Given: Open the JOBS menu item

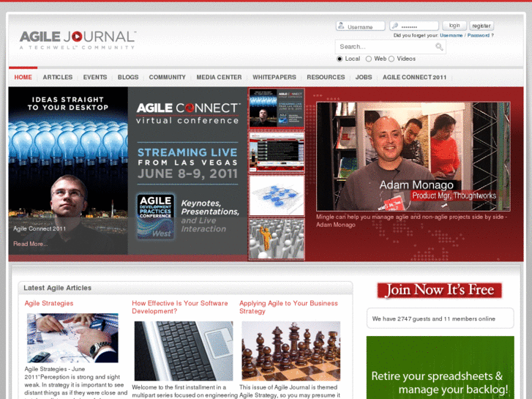Looking at the screenshot, I should [x=364, y=77].
